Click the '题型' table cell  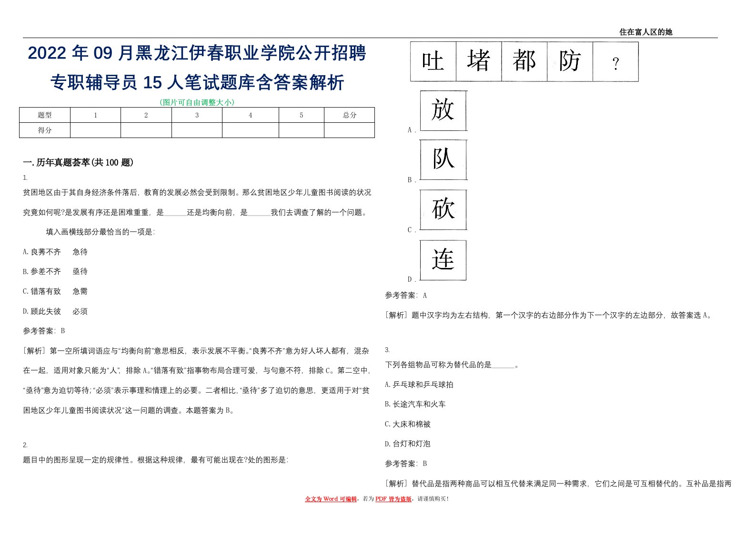pyautogui.click(x=45, y=115)
